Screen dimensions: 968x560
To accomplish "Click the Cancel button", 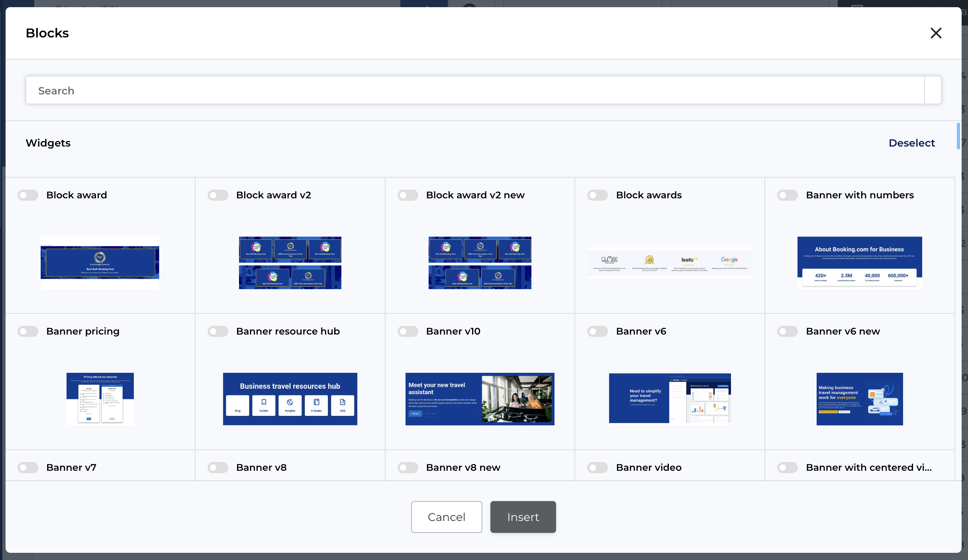I will click(446, 517).
